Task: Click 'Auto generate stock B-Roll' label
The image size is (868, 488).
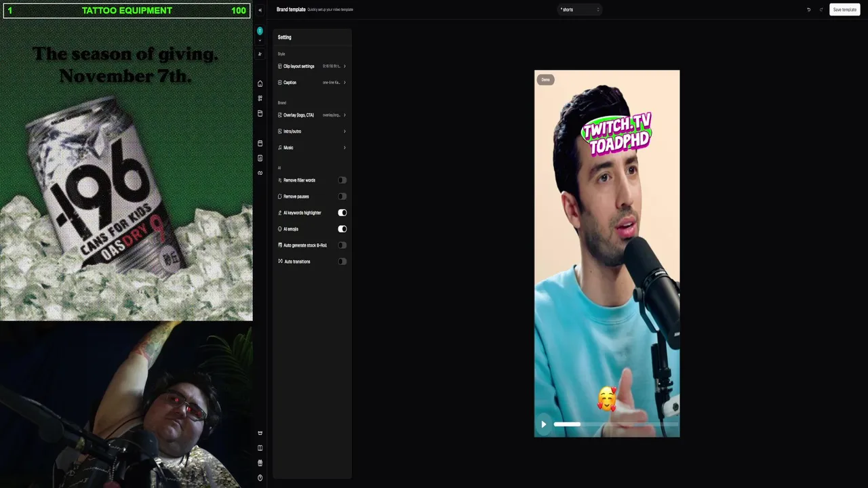Action: coord(305,245)
